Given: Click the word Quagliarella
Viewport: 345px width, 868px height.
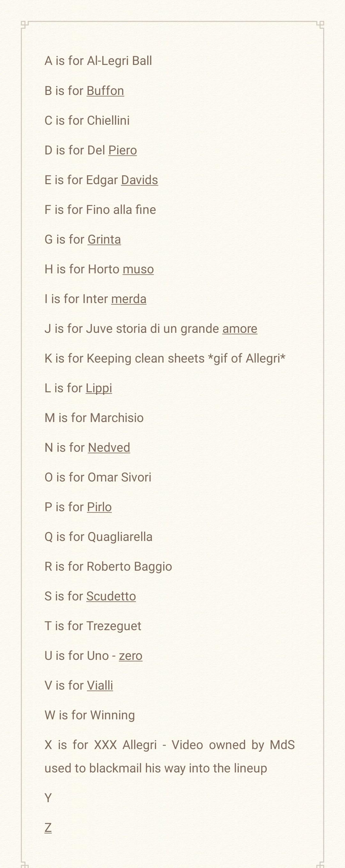Looking at the screenshot, I should tap(120, 537).
